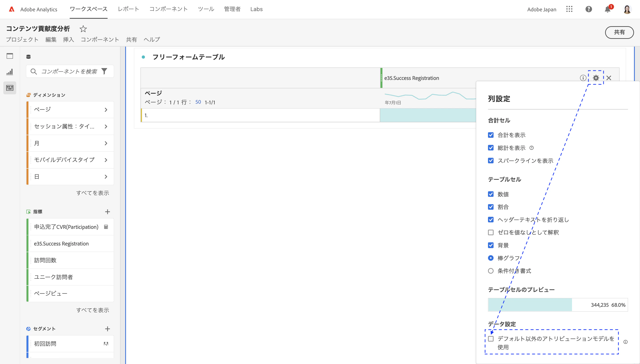The height and width of the screenshot is (364, 640).
Task: Select 条件付き書式 radio button
Action: 491,271
